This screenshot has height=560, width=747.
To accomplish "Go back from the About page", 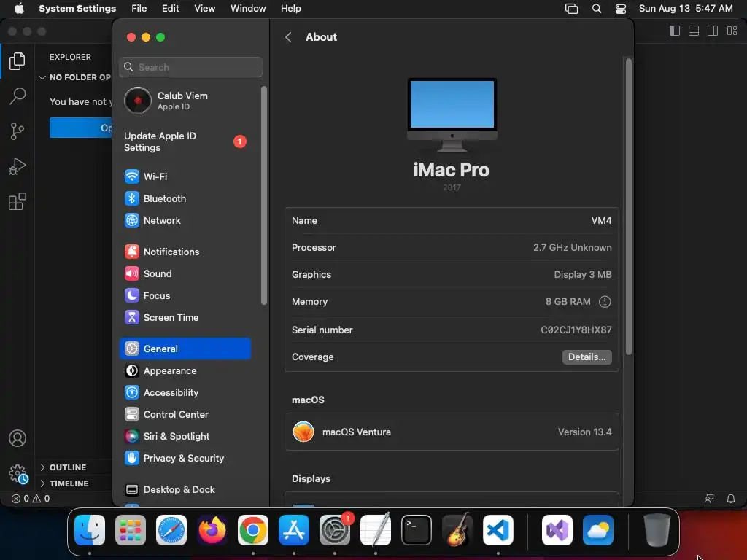I will point(288,37).
